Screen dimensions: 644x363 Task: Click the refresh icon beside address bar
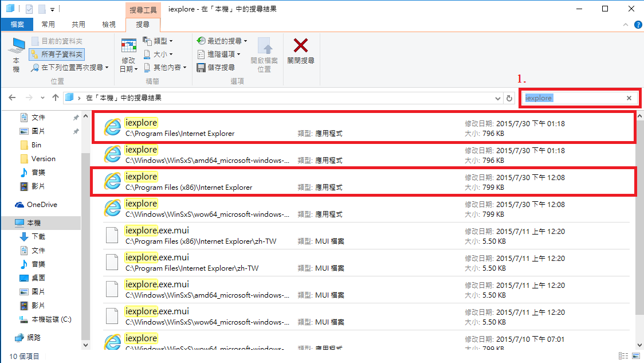click(509, 98)
